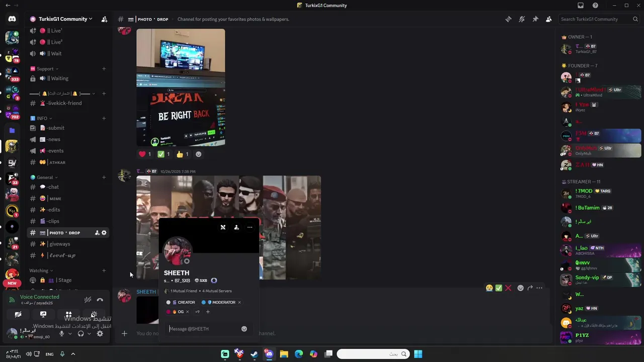Click invite people icon beside server name
Screen dimensions: 644x362
[104, 19]
